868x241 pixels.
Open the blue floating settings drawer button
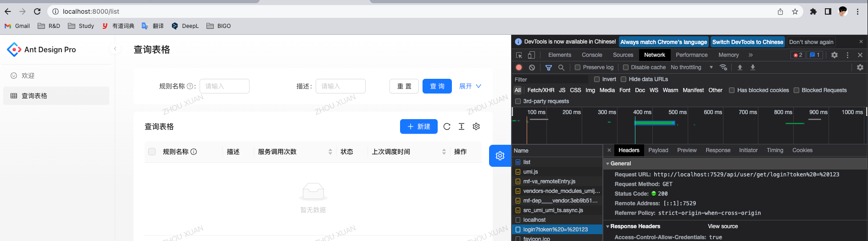point(500,156)
